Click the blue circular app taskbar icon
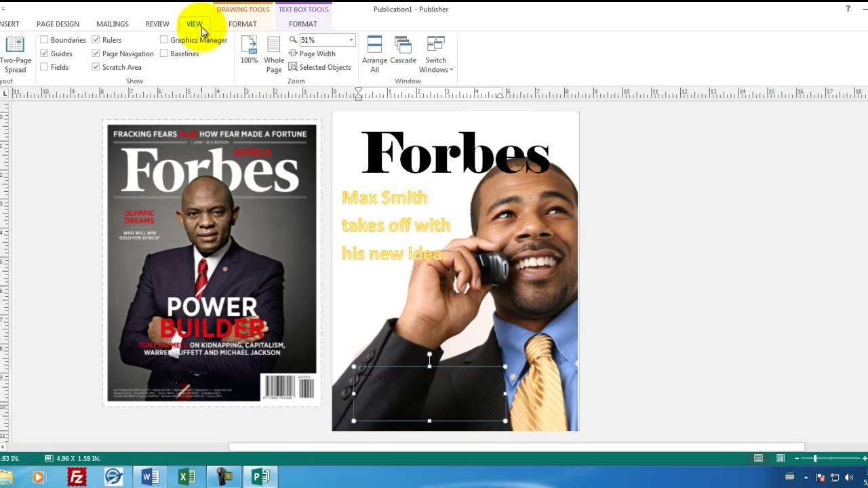 pyautogui.click(x=113, y=477)
